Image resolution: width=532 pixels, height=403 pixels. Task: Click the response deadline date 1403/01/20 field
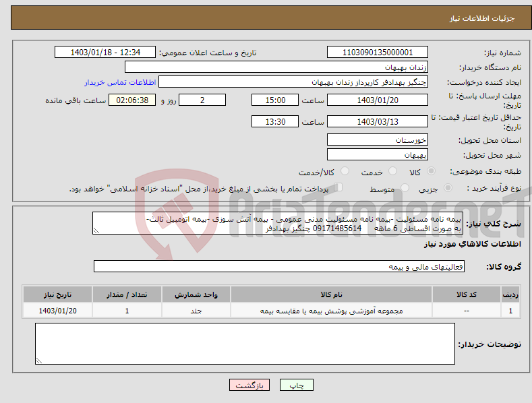tap(378, 100)
